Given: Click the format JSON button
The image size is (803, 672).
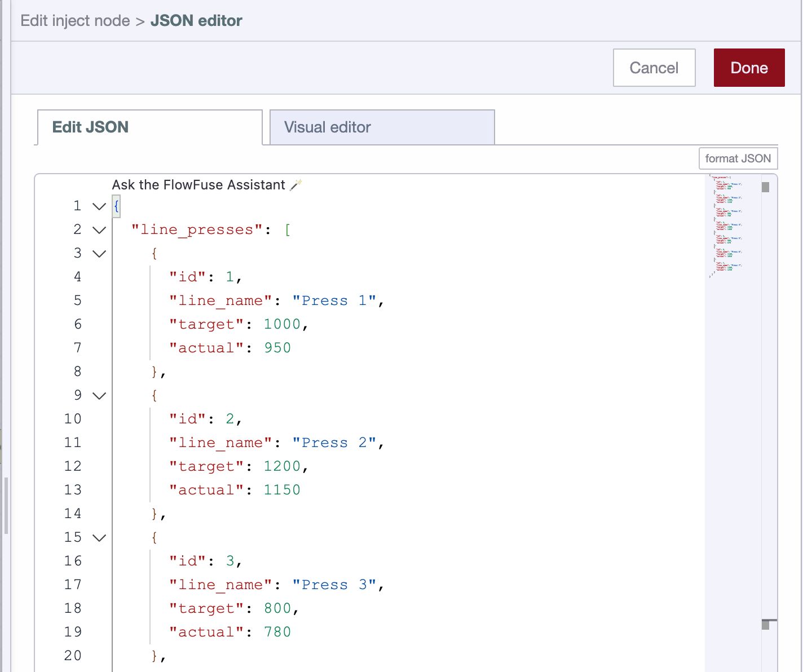Looking at the screenshot, I should [x=738, y=158].
